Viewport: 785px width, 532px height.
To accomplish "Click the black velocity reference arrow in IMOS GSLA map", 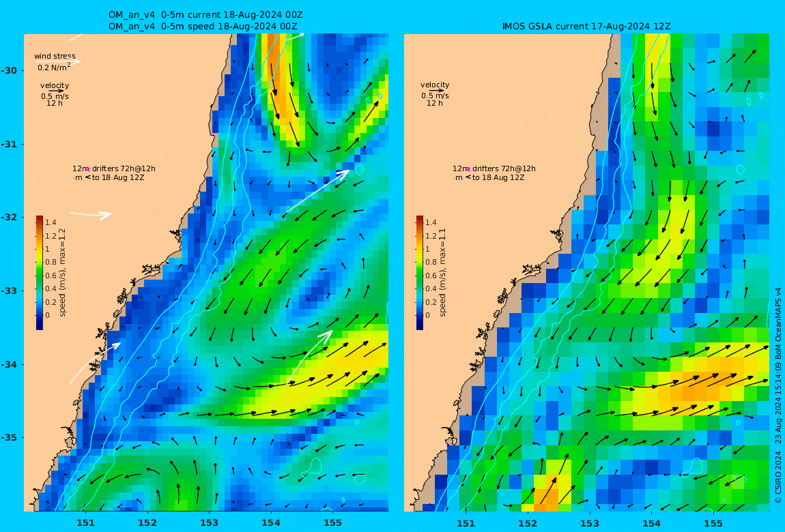I will (x=436, y=91).
